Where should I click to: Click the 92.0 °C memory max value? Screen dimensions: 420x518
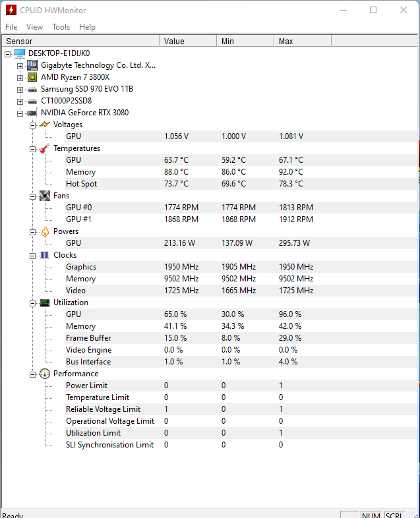click(x=291, y=172)
